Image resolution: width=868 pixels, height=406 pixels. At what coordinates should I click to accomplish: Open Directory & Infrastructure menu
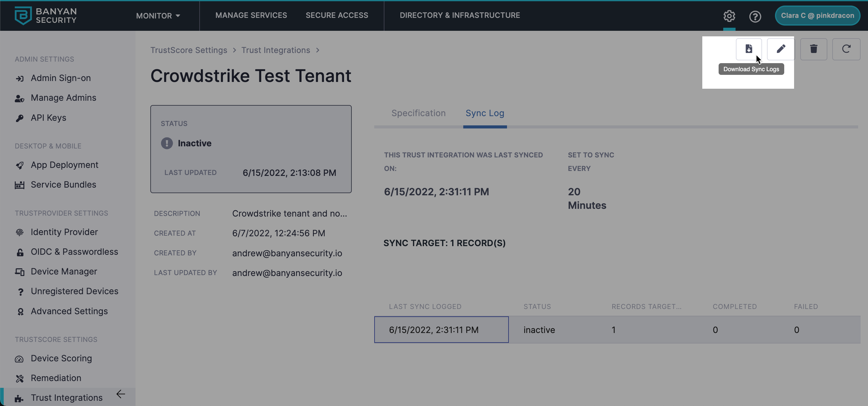click(460, 15)
